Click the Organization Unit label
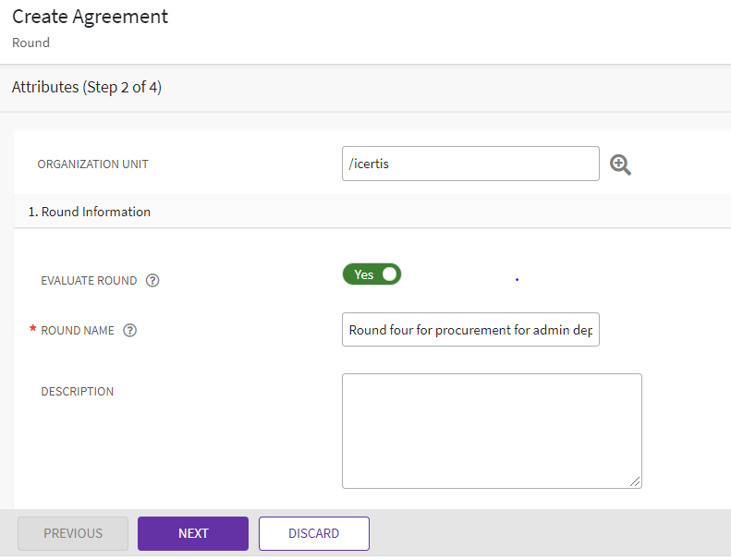The height and width of the screenshot is (560, 731). click(x=92, y=164)
